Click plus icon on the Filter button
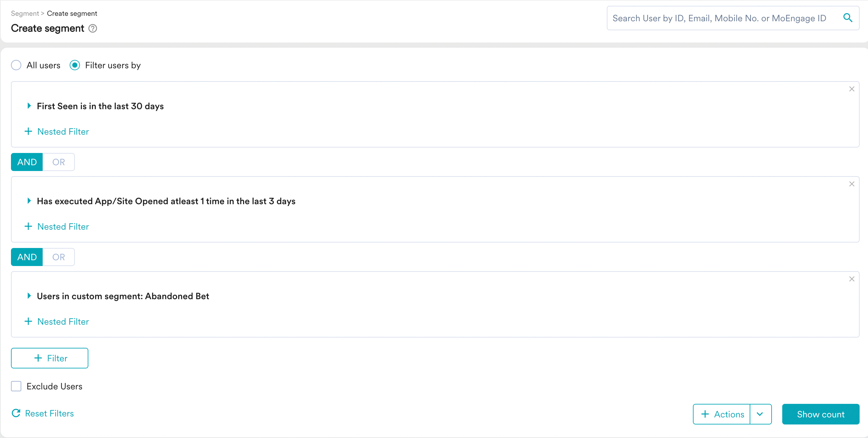 [x=38, y=358]
